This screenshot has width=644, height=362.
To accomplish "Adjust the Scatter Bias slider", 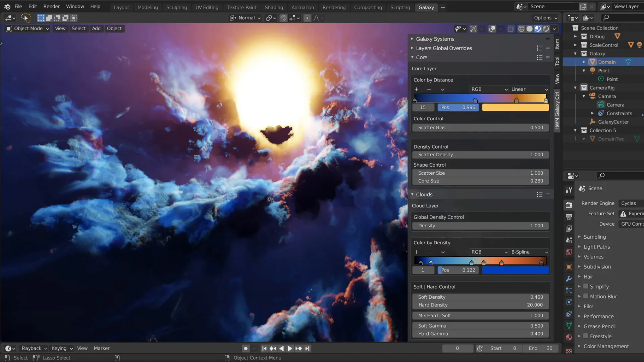I will click(480, 128).
